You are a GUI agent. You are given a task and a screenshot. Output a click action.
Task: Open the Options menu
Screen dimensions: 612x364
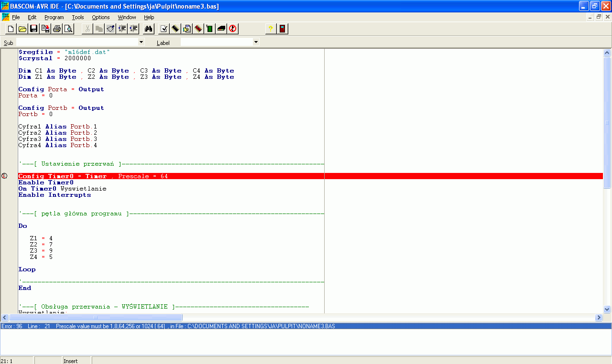(101, 17)
